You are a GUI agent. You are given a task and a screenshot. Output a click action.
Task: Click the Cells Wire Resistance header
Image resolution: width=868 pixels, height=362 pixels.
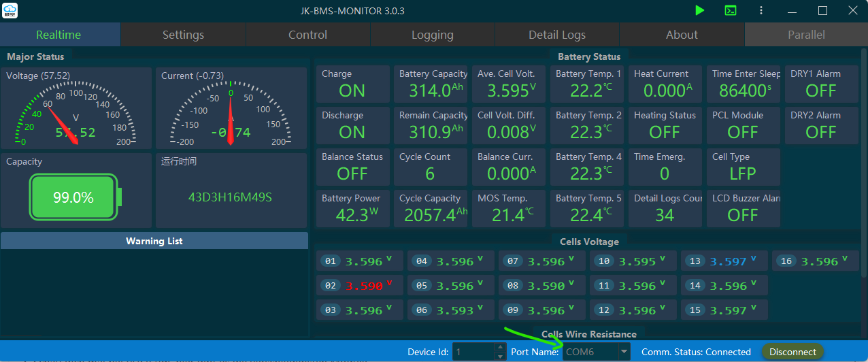click(589, 334)
